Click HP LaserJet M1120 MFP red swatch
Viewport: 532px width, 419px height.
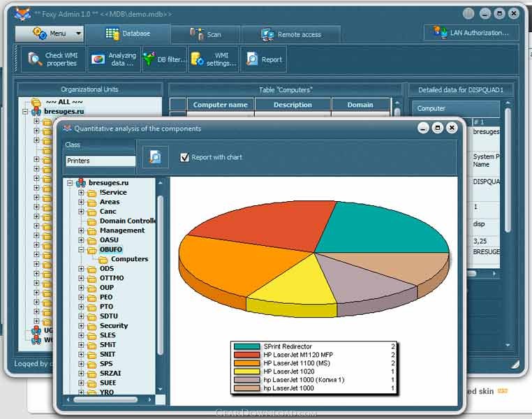246,355
